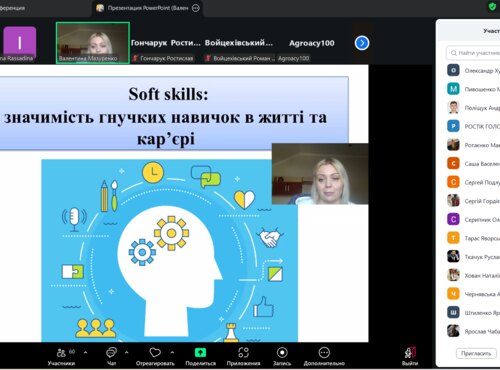
Task: Select participant Ткачук Руслан in list
Action: [x=473, y=257]
